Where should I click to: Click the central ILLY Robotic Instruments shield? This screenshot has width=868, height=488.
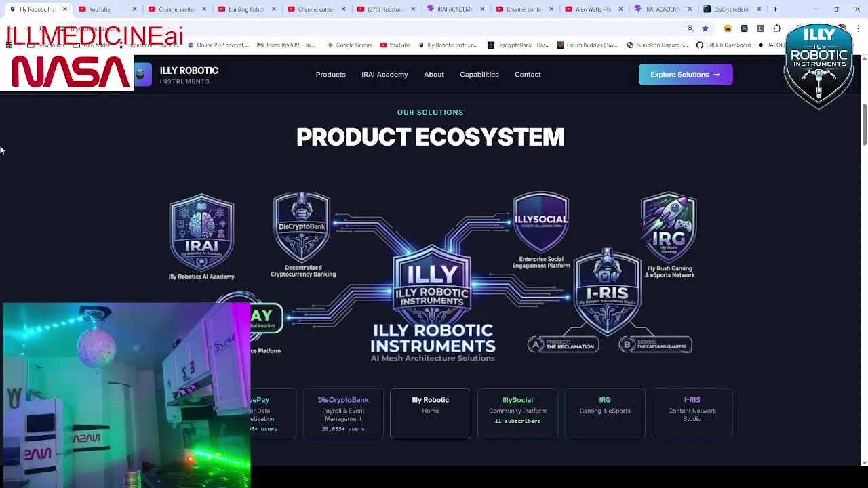(433, 285)
